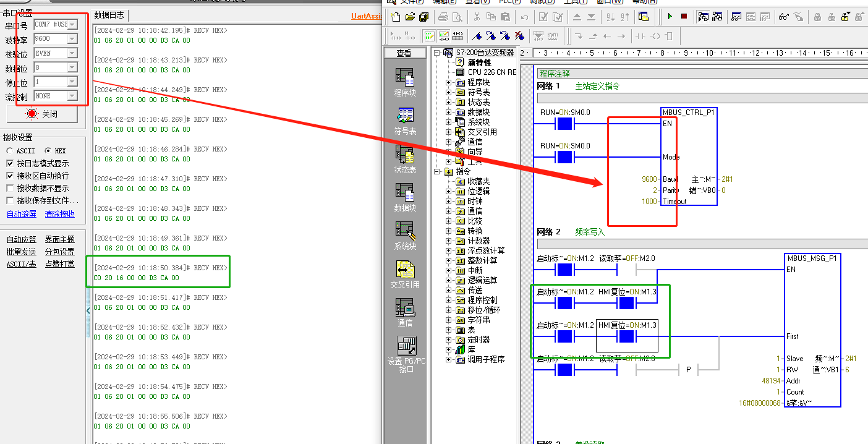Open the 波特率 9600 dropdown
The height and width of the screenshot is (444, 868).
[x=72, y=39]
